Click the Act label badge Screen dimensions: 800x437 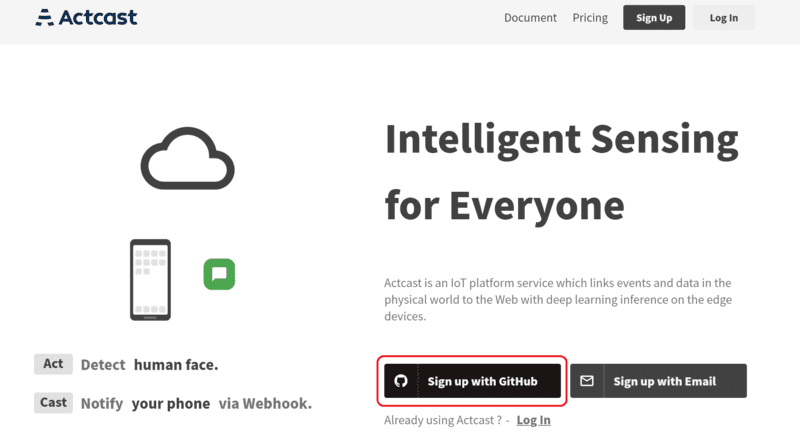tap(53, 364)
